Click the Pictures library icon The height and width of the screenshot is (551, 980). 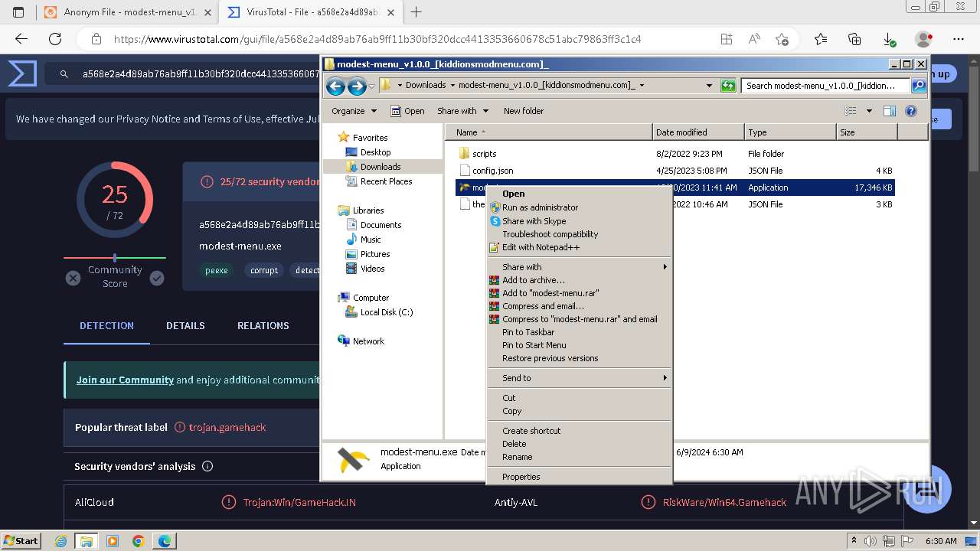coord(351,254)
